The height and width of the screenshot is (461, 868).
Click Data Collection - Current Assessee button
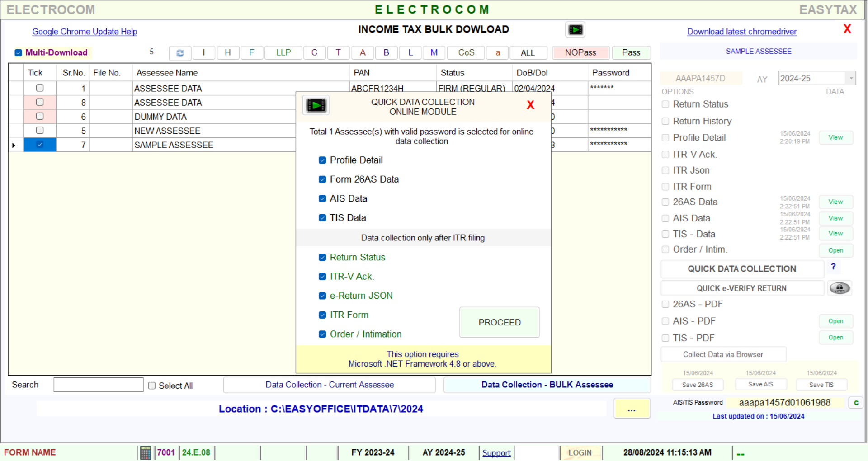330,385
